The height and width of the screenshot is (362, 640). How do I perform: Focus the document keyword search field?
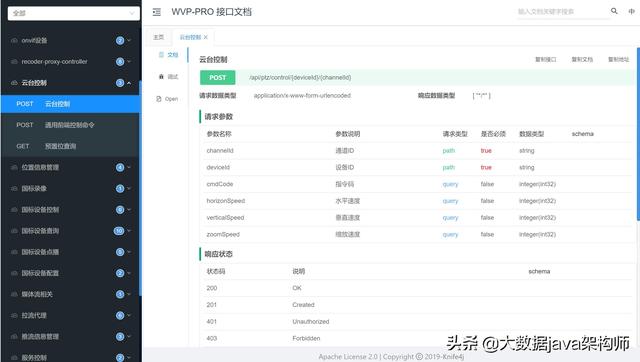coord(563,12)
